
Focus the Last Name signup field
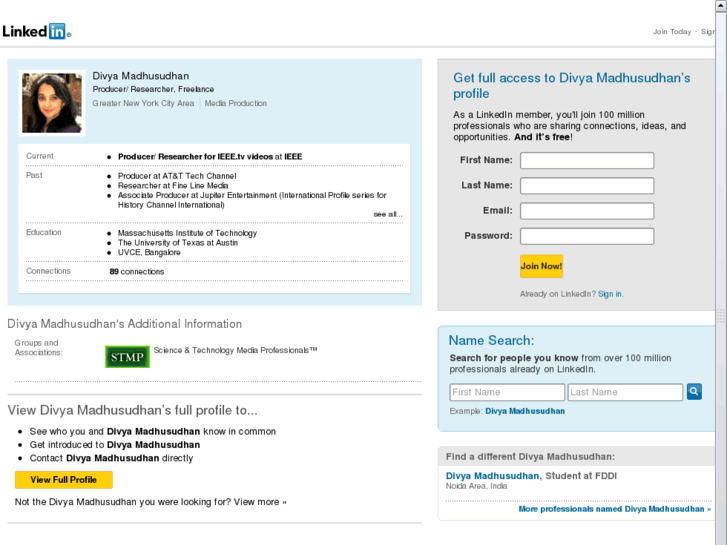(x=587, y=186)
